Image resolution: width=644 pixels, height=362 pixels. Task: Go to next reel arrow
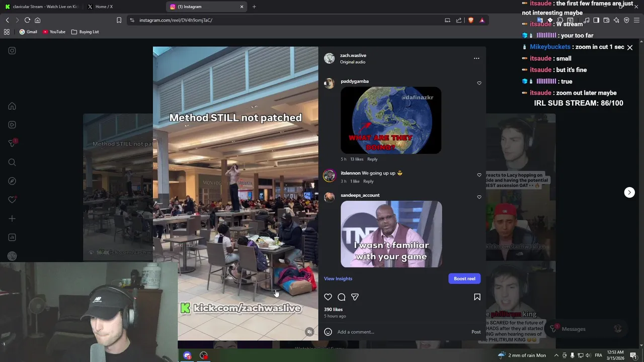click(629, 193)
